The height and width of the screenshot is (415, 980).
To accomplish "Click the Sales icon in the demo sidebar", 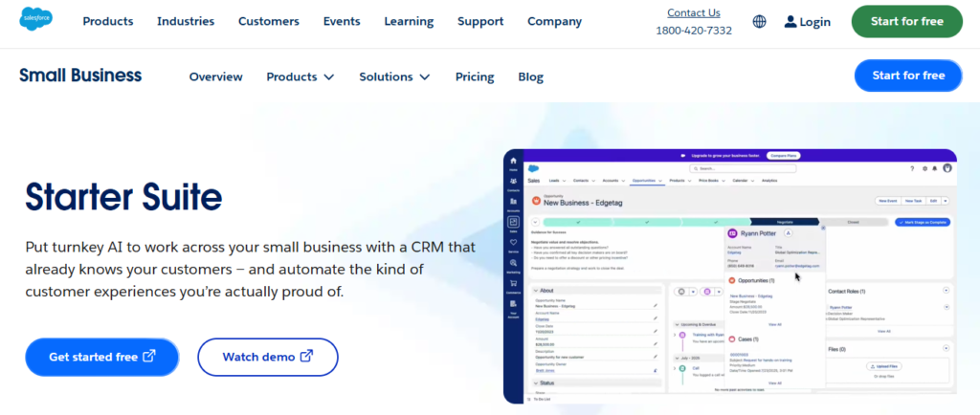I will (x=513, y=222).
